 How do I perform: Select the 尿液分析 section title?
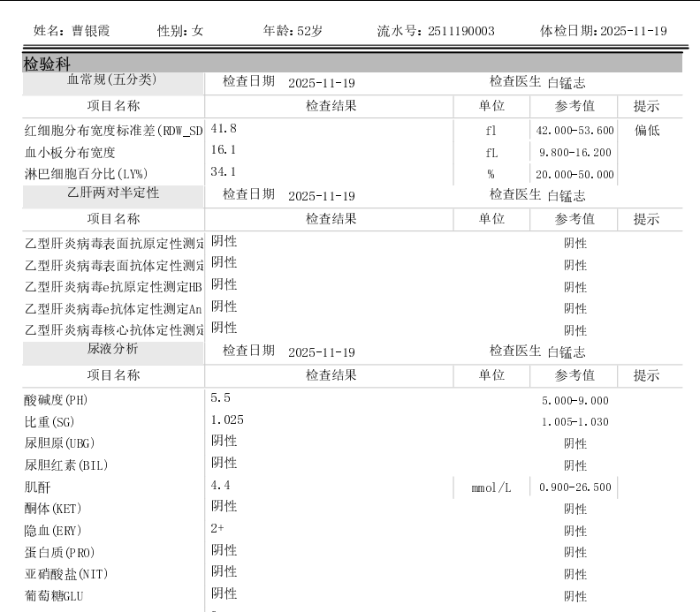(112, 348)
